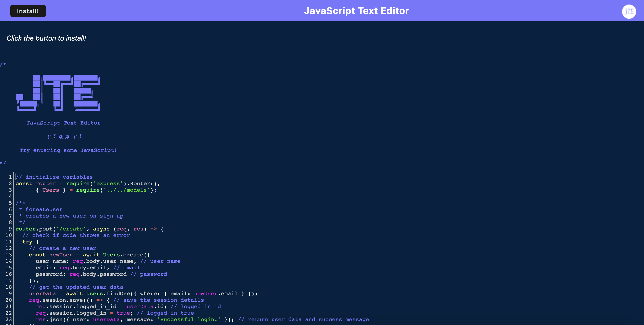Click 'Successful login.' message string

(x=189, y=320)
